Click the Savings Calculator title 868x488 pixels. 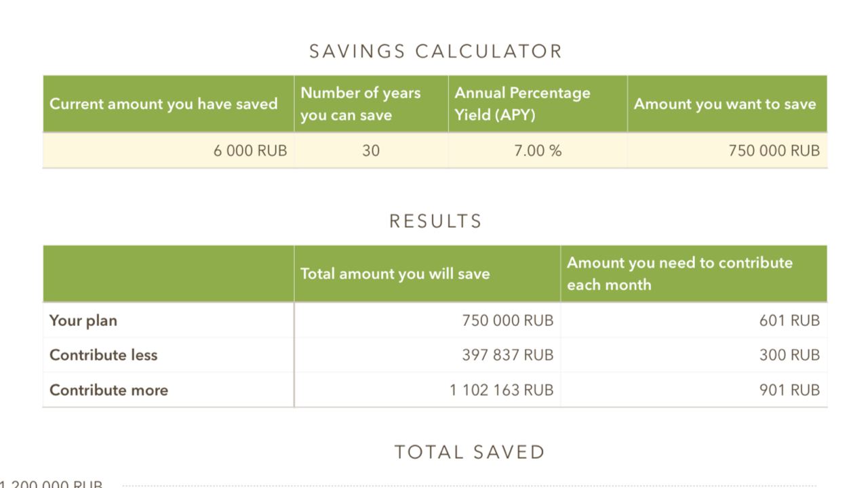click(x=435, y=52)
